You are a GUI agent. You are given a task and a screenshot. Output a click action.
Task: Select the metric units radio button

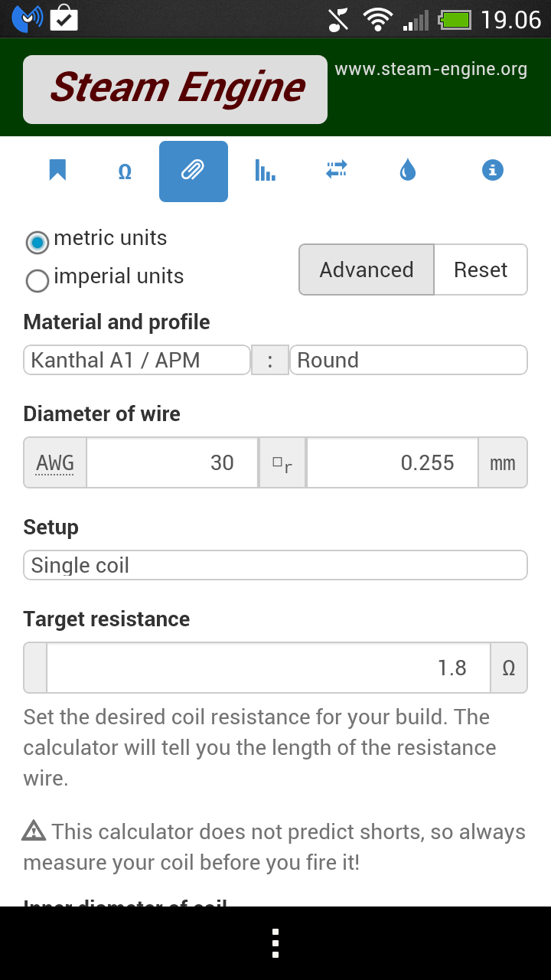coord(37,243)
